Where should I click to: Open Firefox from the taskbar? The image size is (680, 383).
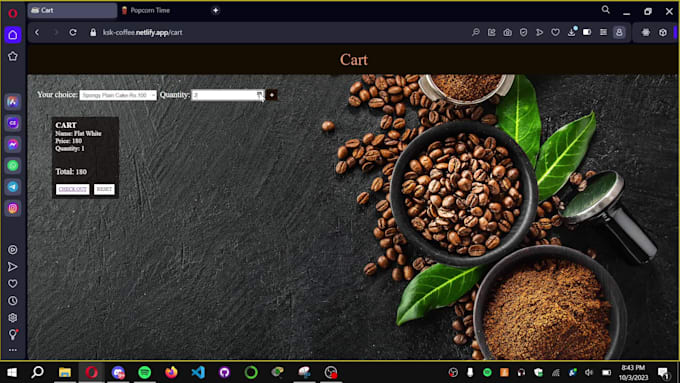click(171, 372)
